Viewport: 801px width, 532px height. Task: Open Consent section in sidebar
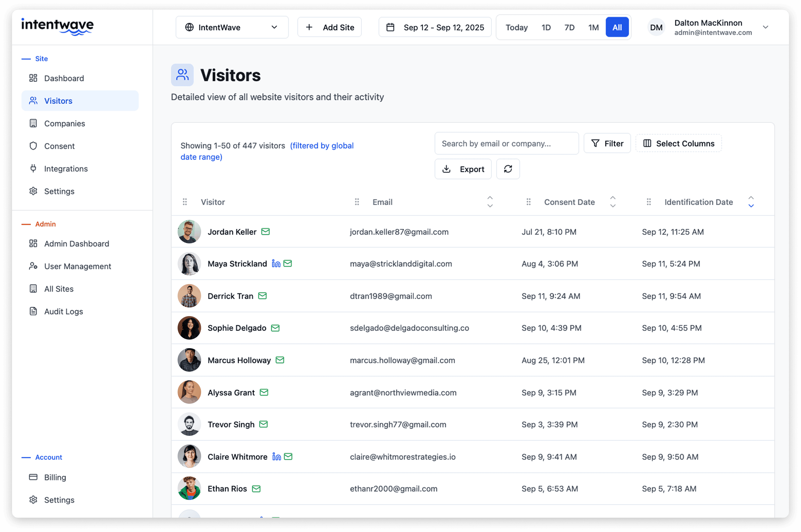[x=80, y=146]
